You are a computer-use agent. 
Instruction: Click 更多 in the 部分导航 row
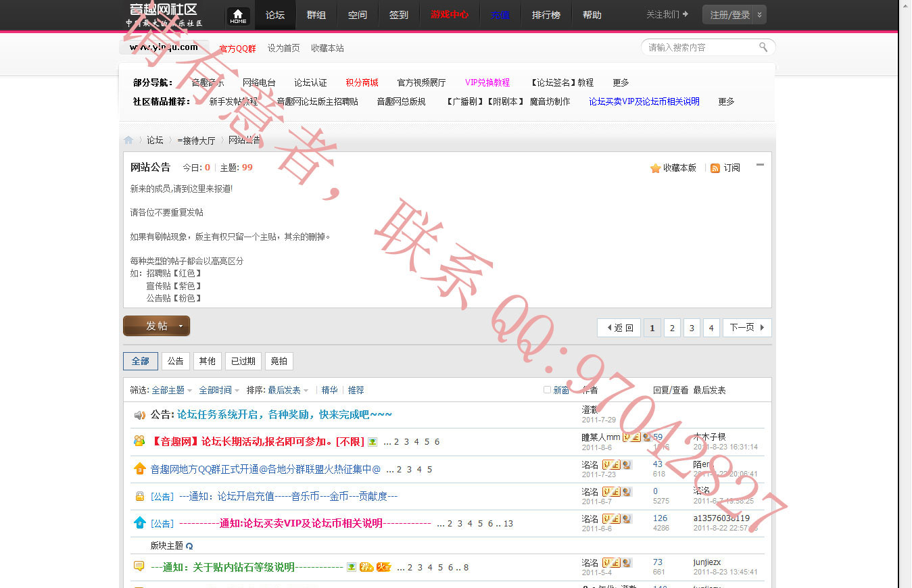(621, 82)
